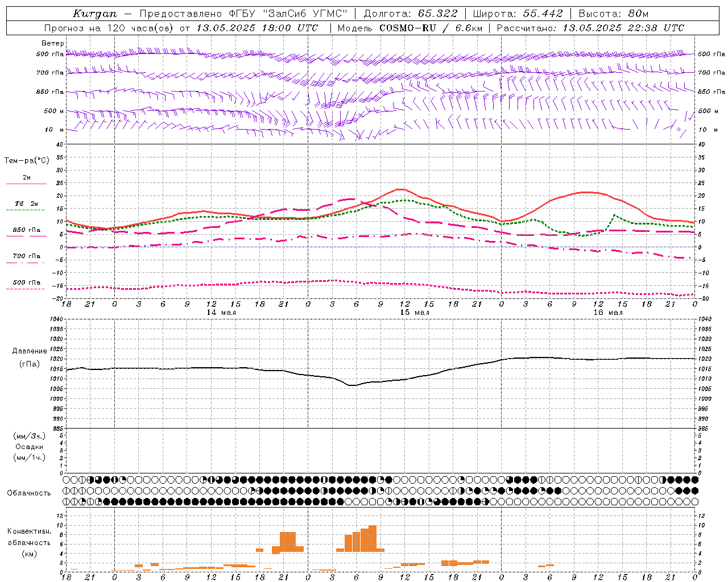Click the 700 гПа legend entry in the temperature panel
Image resolution: width=728 pixels, height=582 pixels.
point(27,256)
